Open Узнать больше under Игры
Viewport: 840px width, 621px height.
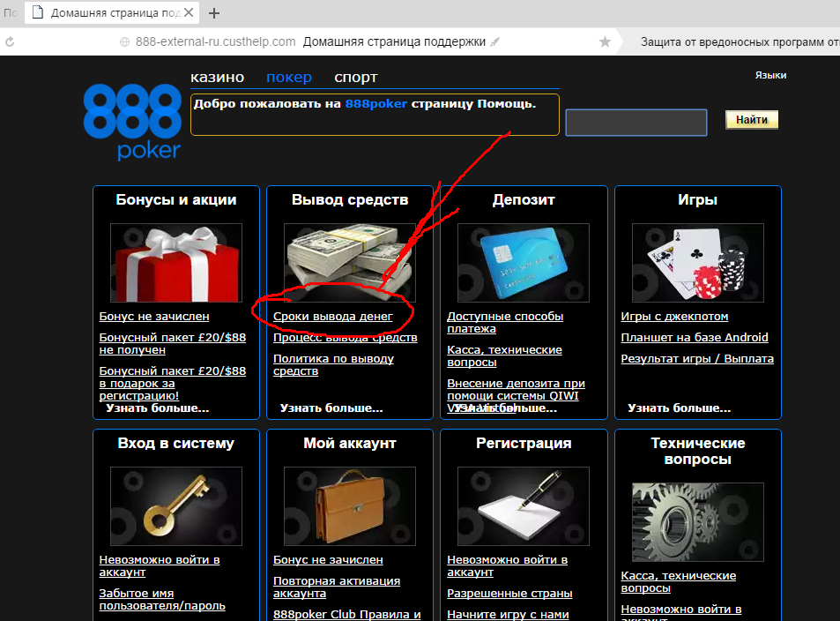679,408
